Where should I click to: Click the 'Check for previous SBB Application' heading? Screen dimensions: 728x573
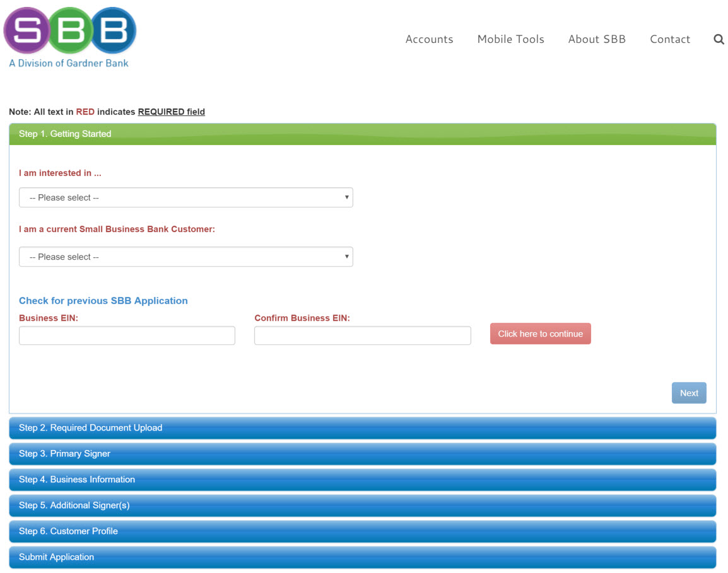(103, 301)
